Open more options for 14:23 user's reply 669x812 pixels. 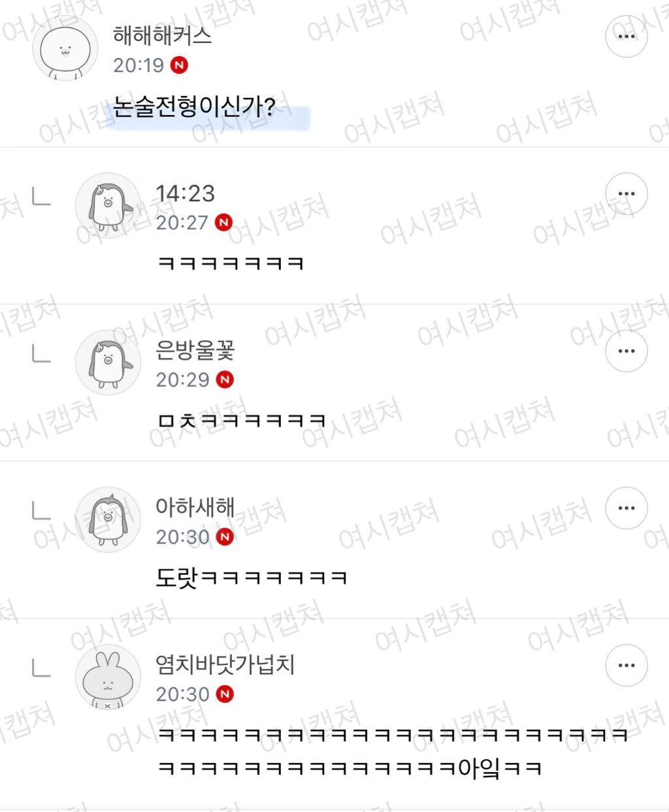626,194
